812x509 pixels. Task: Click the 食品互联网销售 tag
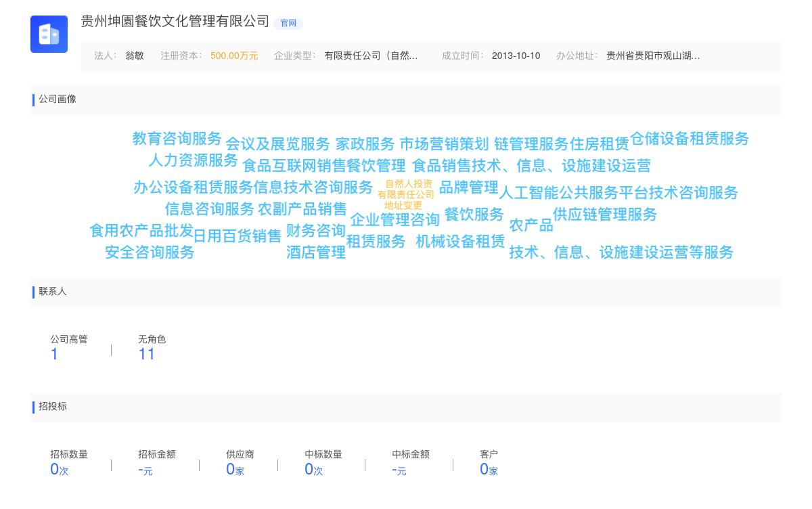294,166
